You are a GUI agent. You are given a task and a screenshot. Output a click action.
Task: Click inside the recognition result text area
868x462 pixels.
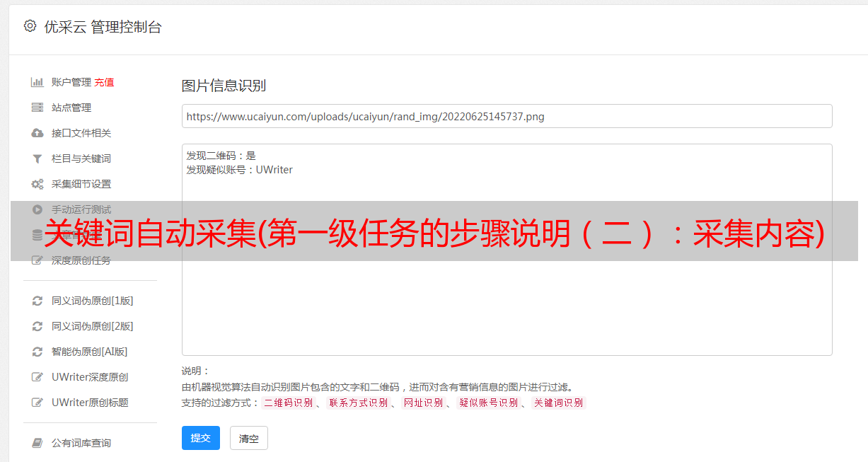[507, 249]
